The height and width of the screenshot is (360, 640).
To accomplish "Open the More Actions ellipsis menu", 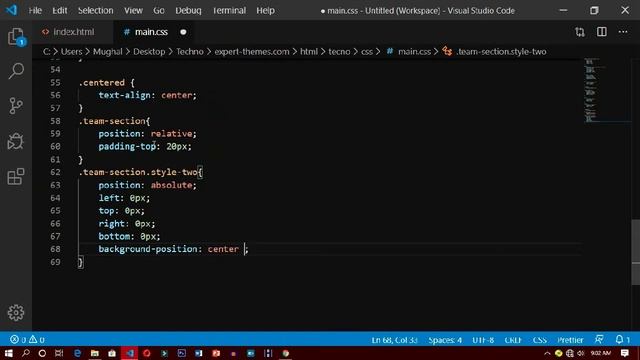I will click(623, 32).
